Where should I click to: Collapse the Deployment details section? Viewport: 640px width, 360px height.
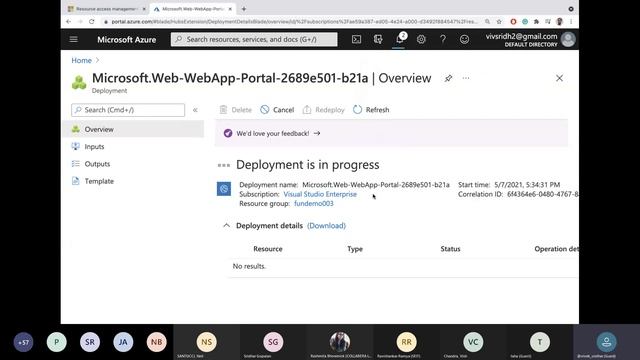[x=227, y=225]
